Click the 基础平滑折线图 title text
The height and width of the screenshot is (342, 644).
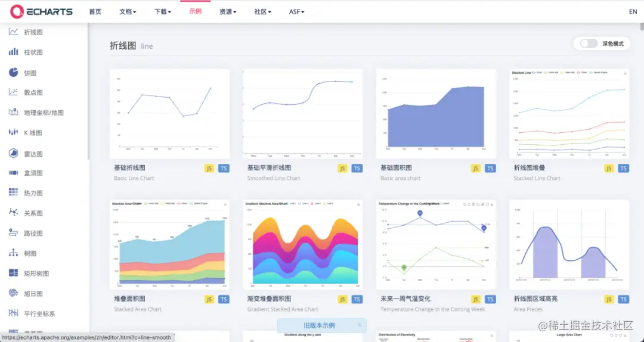click(269, 168)
